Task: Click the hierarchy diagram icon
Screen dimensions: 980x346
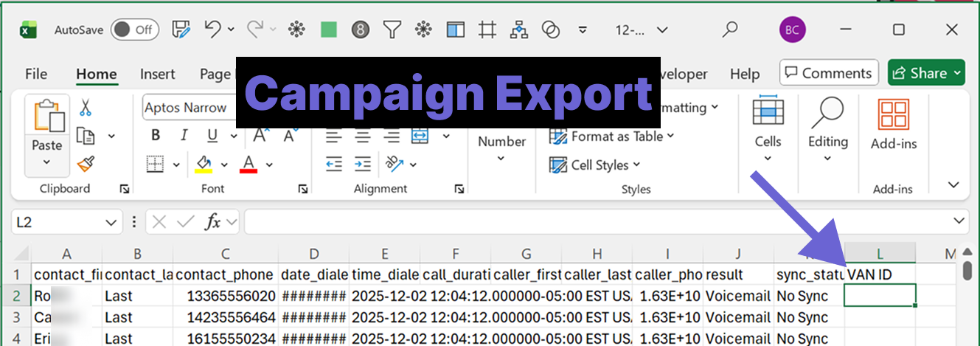Action: [x=519, y=30]
